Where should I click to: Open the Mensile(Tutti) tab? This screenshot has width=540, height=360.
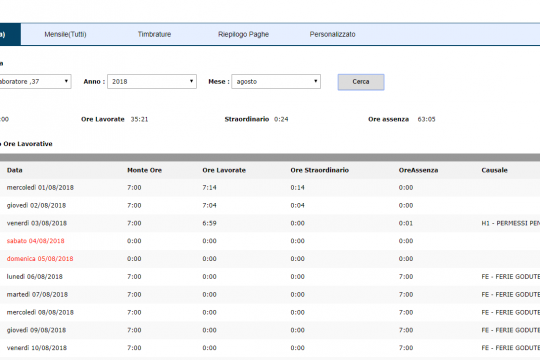pyautogui.click(x=65, y=34)
